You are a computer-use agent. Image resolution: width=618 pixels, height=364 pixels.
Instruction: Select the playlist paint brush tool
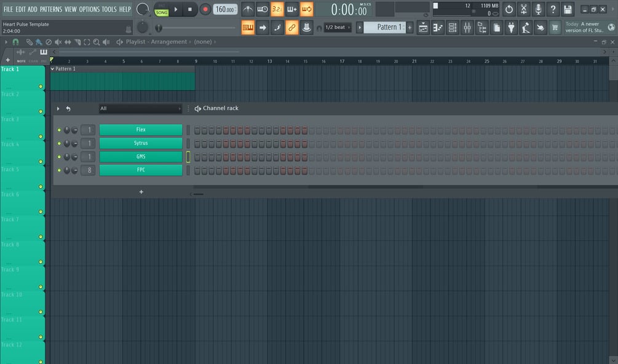[39, 42]
